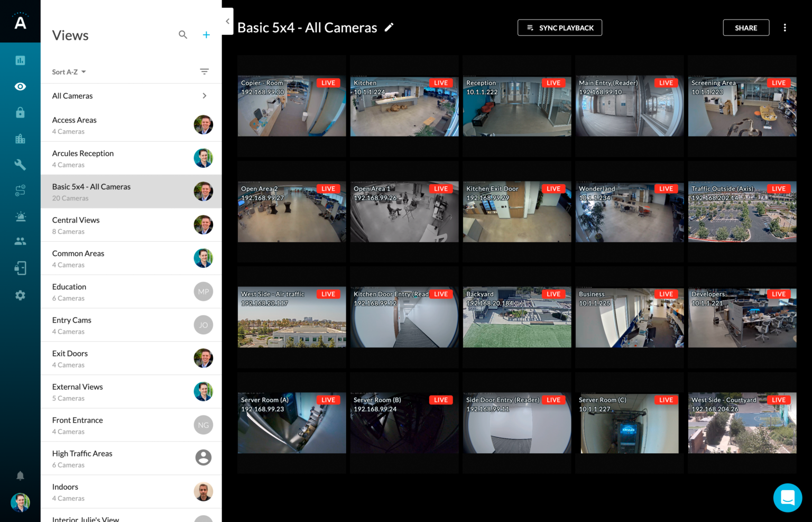The image size is (812, 522).
Task: Collapse the Views side panel
Action: coord(227,21)
